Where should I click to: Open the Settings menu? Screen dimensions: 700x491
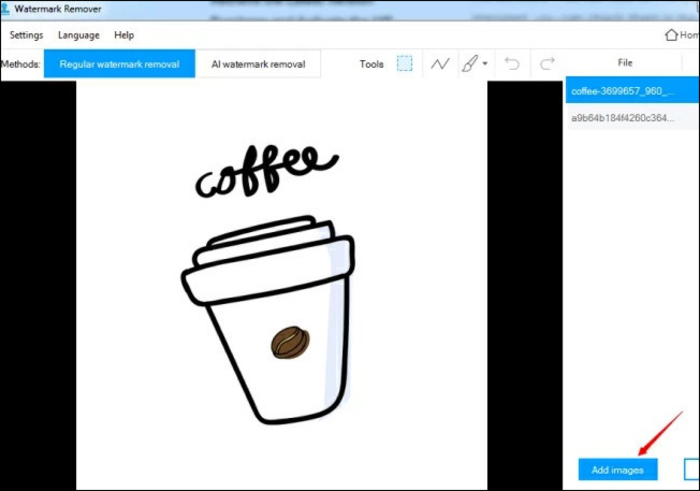pyautogui.click(x=26, y=35)
